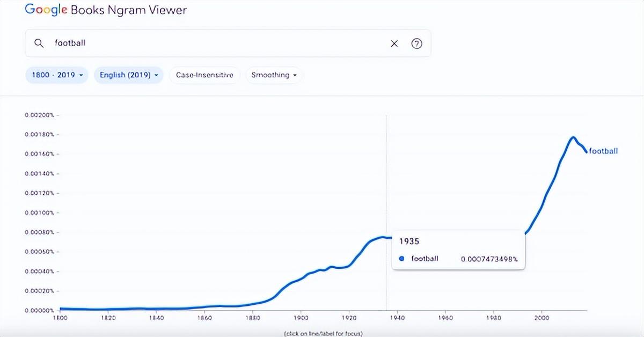The width and height of the screenshot is (644, 337).
Task: Click the 0.00040% y-axis label
Action: click(x=39, y=272)
